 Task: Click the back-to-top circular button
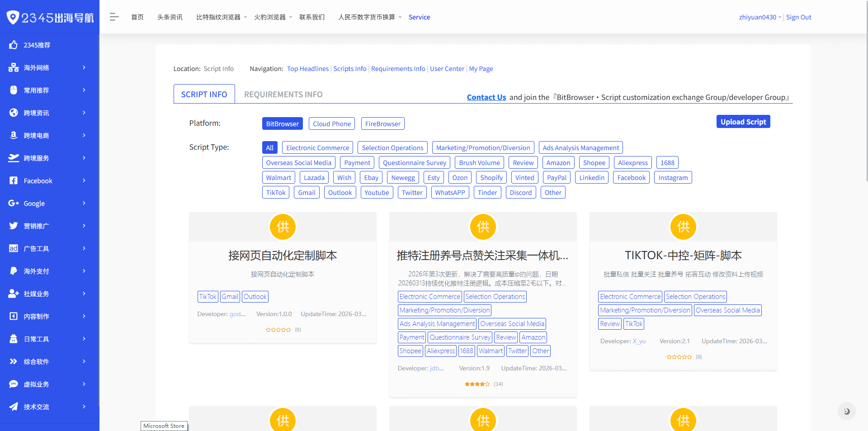847,411
